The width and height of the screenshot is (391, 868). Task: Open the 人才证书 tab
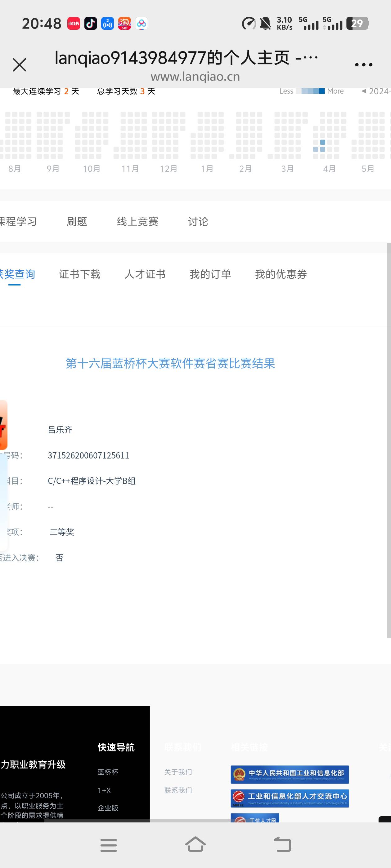tap(145, 274)
